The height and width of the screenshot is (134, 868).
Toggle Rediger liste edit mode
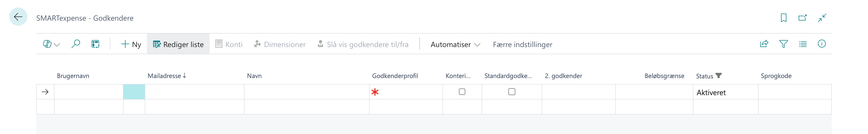point(178,44)
